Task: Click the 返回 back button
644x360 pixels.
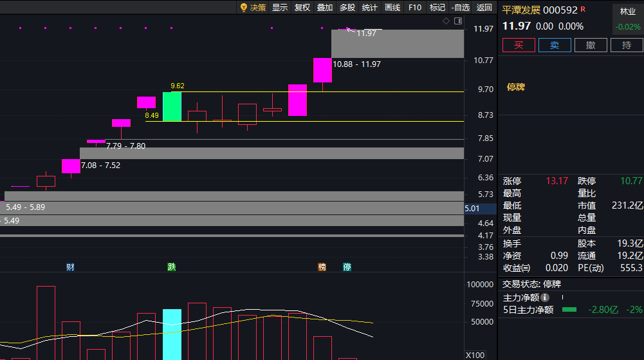Action: click(x=484, y=7)
